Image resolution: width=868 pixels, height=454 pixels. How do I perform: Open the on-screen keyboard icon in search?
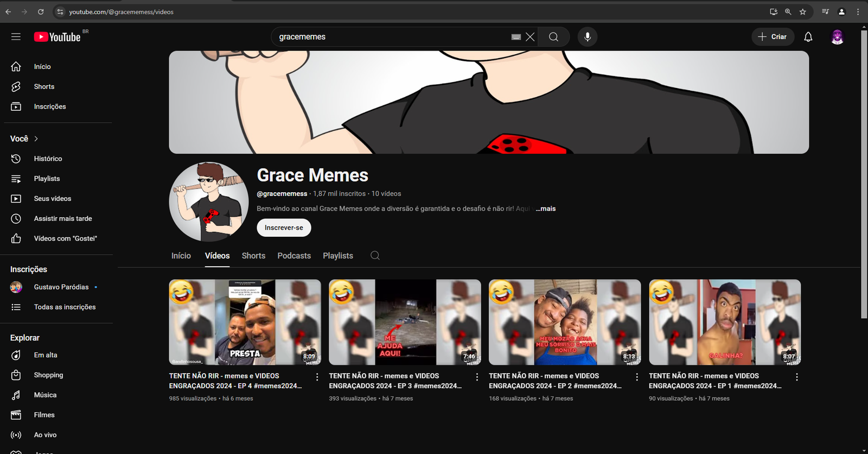pyautogui.click(x=516, y=37)
